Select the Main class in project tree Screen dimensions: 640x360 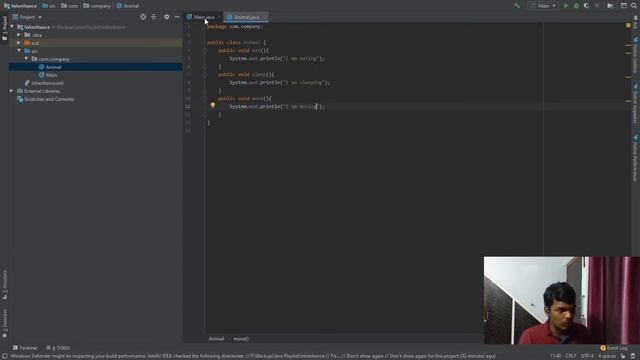click(x=96, y=75)
